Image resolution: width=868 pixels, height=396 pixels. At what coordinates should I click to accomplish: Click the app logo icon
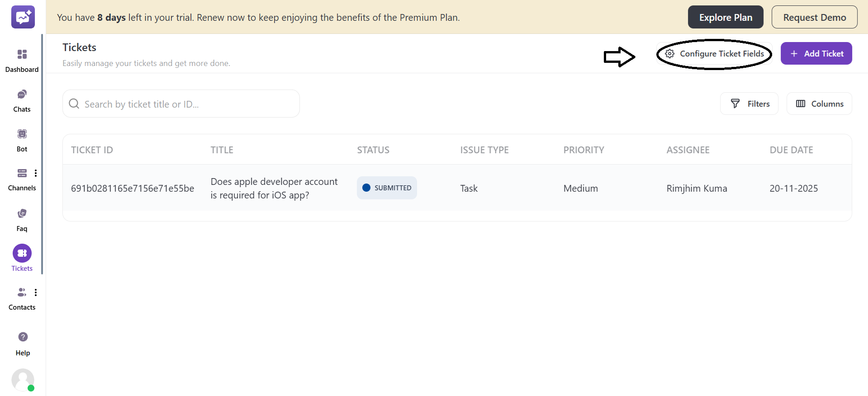23,17
